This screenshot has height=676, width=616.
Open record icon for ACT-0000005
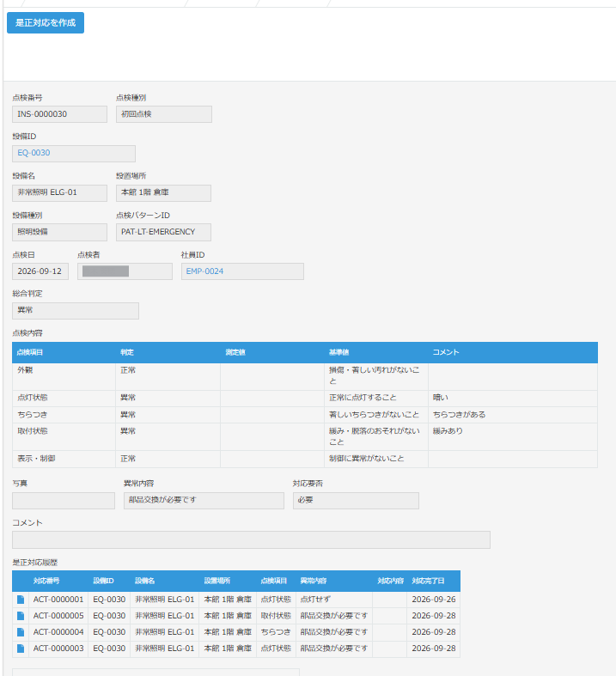pos(21,616)
